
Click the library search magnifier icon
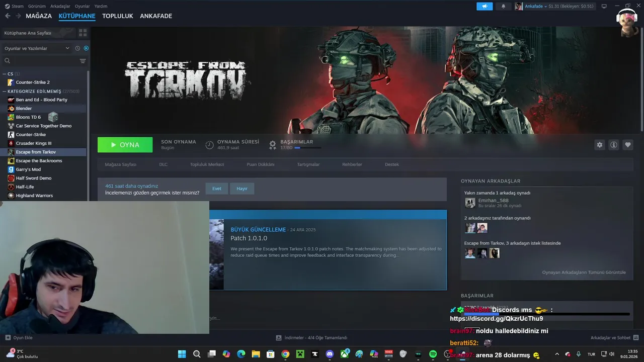click(8, 61)
